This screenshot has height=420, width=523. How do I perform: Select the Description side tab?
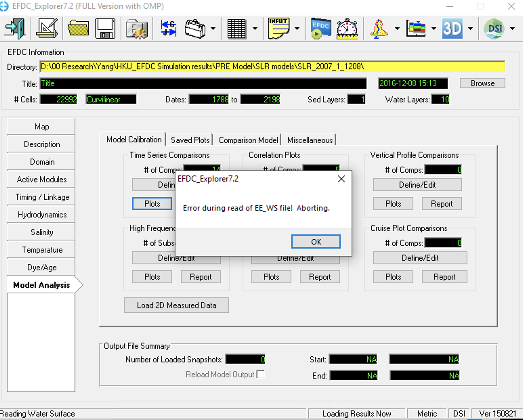coord(41,144)
